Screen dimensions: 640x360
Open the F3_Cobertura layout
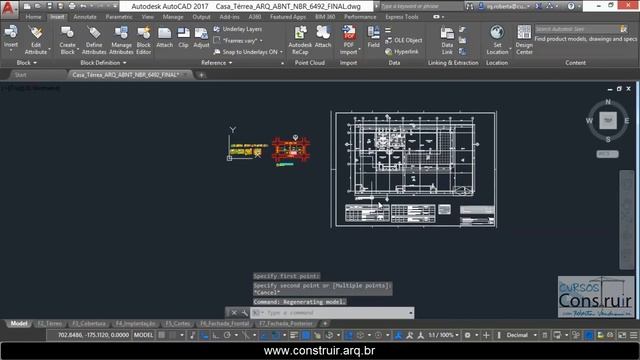click(89, 324)
